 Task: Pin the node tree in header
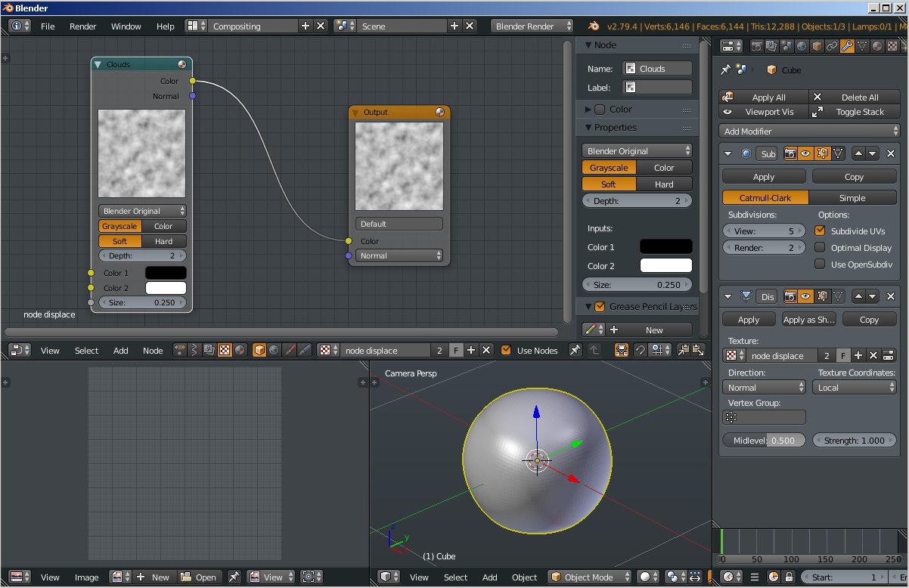tap(575, 350)
